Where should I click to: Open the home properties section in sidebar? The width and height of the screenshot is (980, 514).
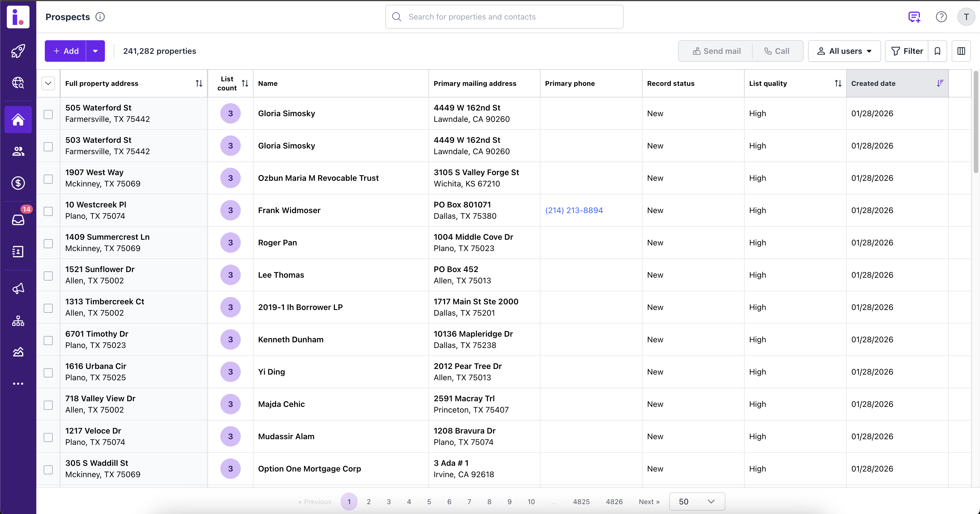(18, 119)
